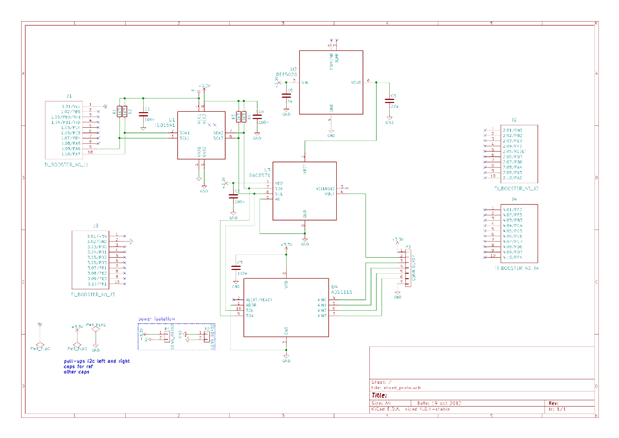
Task: Select the ADS1115 ADC chip symbol
Action: coord(286,308)
